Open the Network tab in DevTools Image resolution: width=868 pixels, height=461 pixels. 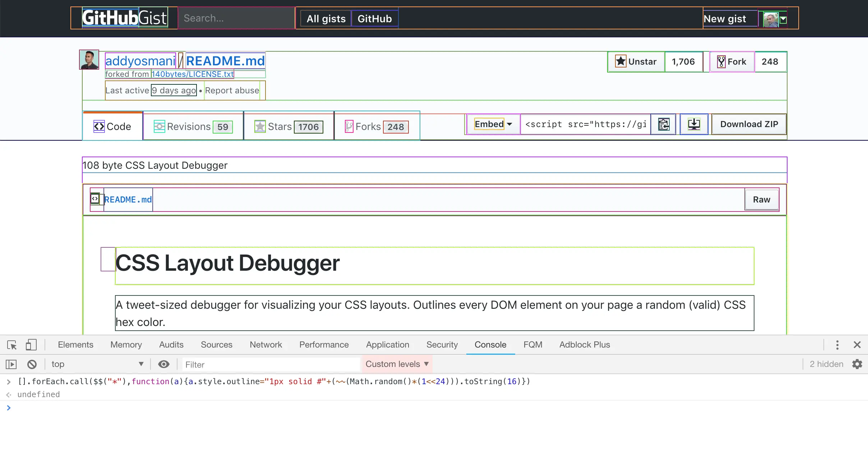click(266, 345)
